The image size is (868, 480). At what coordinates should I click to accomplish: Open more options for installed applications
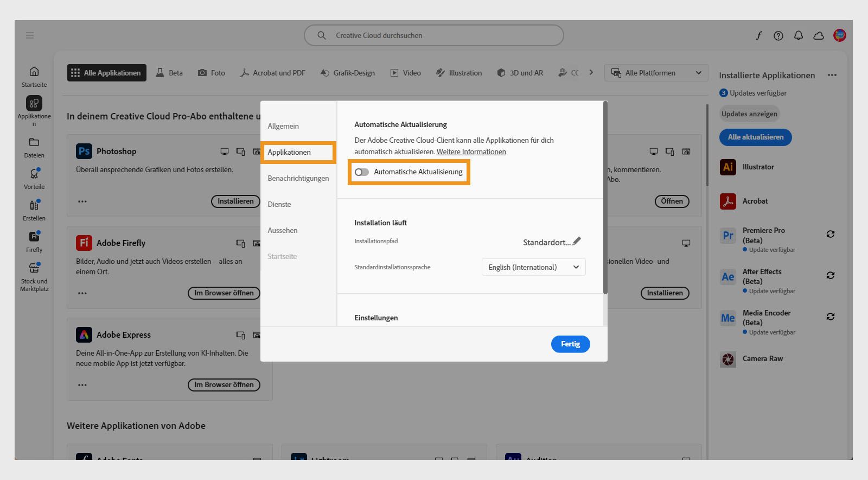tap(832, 75)
